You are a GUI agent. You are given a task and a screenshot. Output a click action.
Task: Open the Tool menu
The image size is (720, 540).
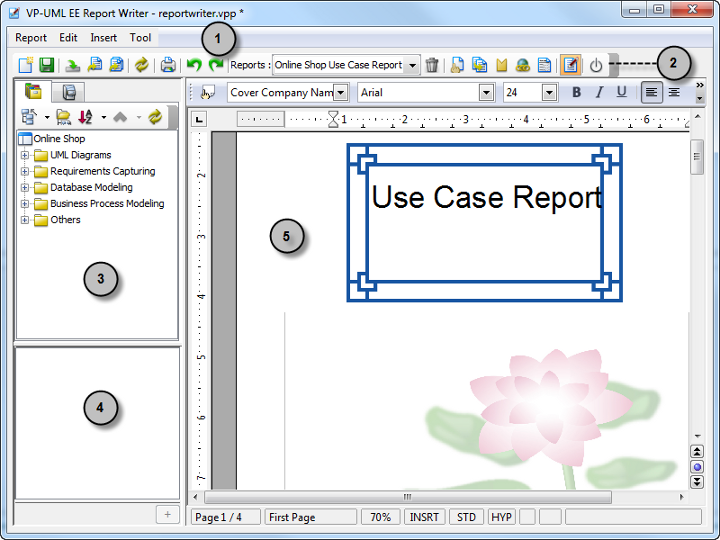pos(140,38)
